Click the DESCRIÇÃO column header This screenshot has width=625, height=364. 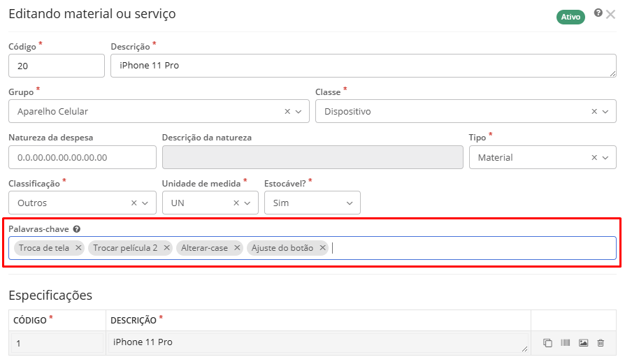coord(133,320)
